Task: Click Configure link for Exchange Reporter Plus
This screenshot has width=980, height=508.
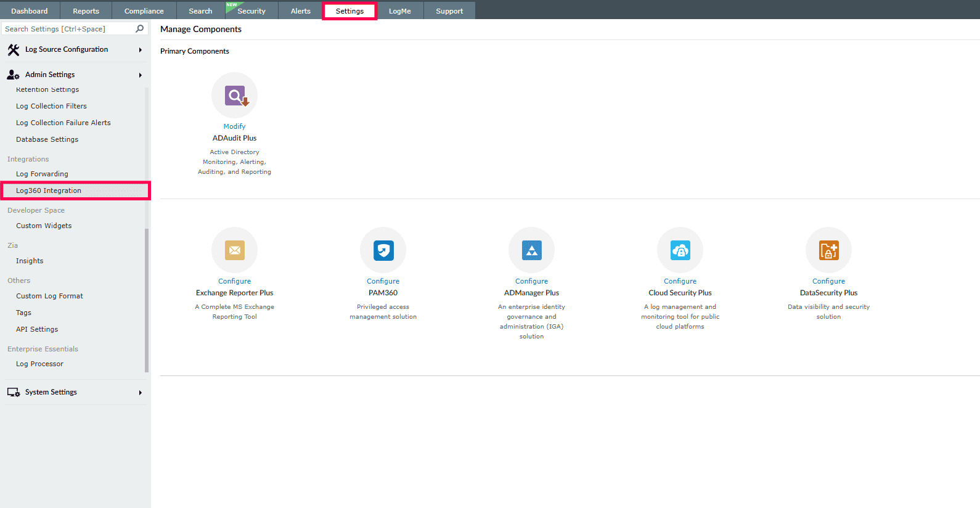Action: point(235,281)
